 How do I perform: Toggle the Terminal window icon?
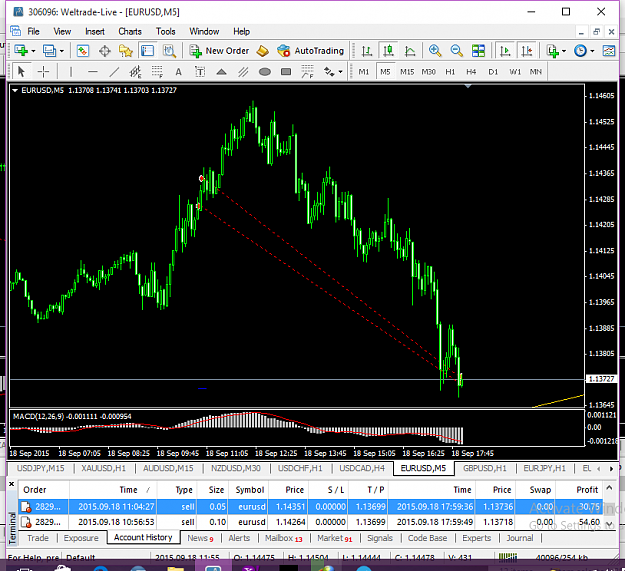pos(147,51)
